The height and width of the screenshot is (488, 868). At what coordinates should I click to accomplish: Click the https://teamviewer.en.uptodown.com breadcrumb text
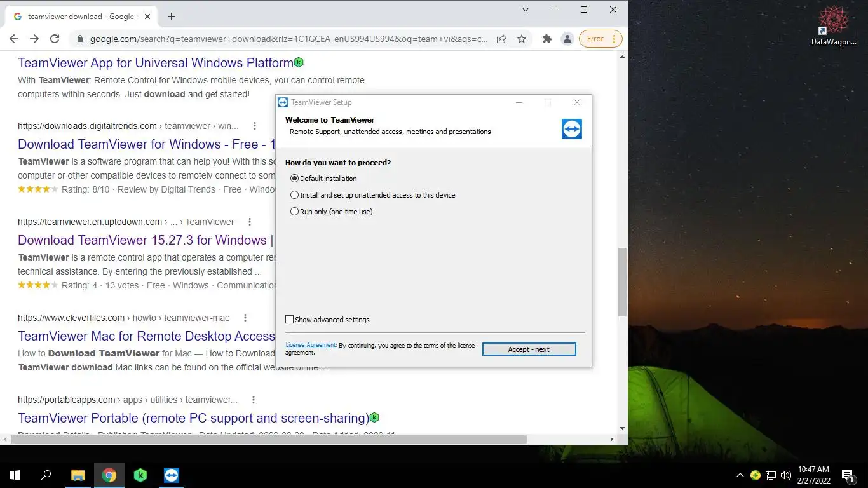click(90, 222)
